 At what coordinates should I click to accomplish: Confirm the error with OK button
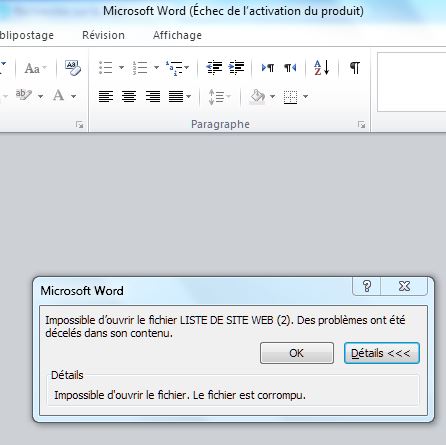297,353
